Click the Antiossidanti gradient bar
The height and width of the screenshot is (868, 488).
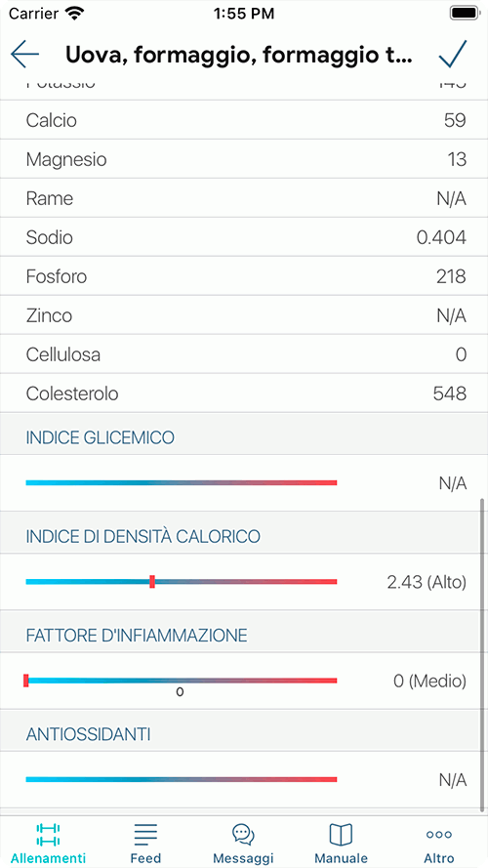(x=182, y=779)
